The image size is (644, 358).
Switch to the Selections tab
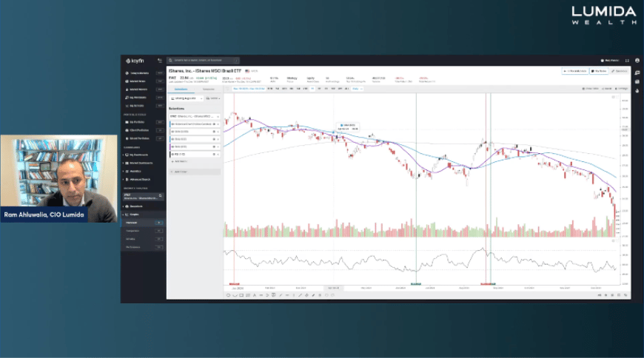coord(181,89)
